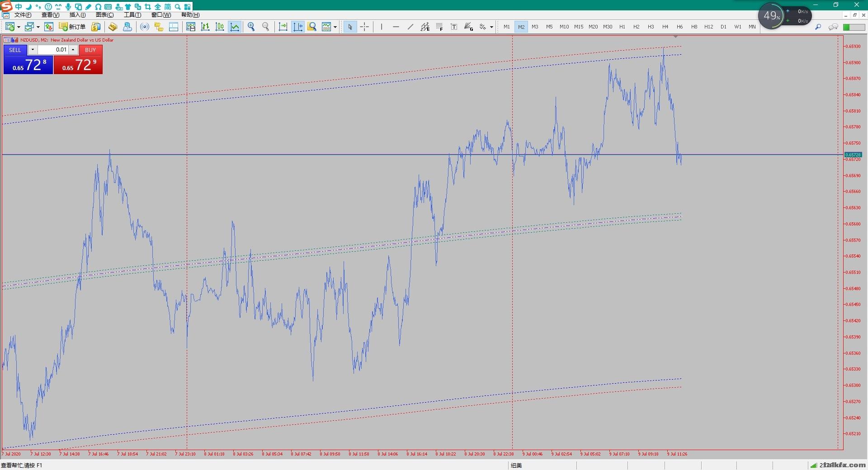Click the Zoom In magnifier

[x=251, y=27]
